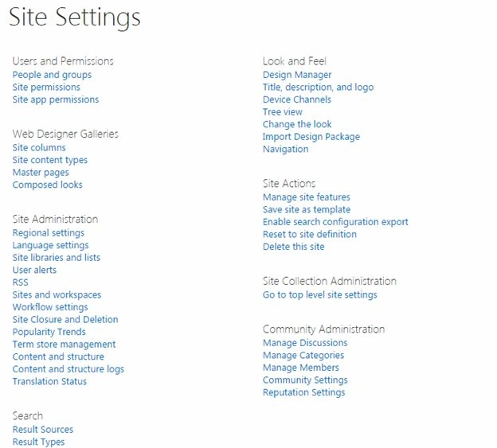Open Site app permissions settings

(x=56, y=99)
